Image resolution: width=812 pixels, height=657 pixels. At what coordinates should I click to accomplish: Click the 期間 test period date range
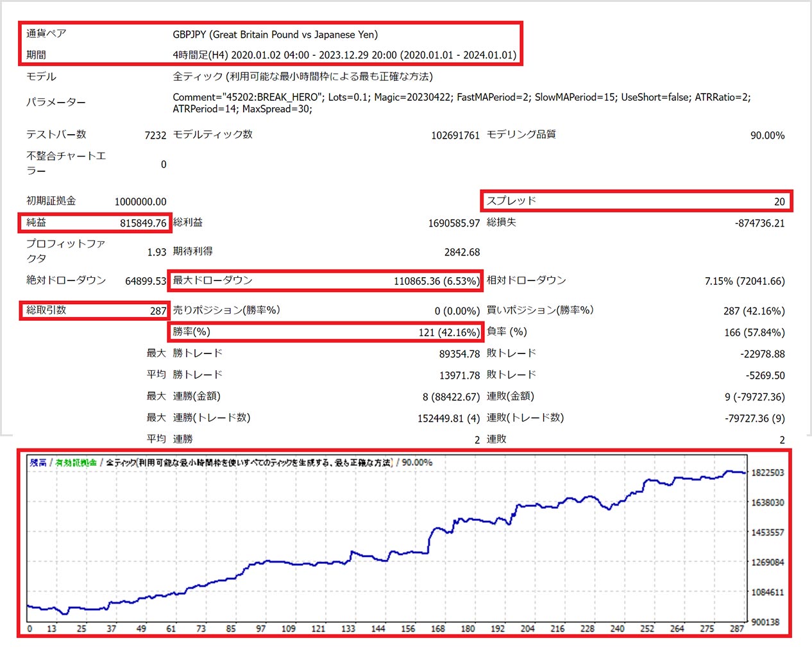point(344,55)
